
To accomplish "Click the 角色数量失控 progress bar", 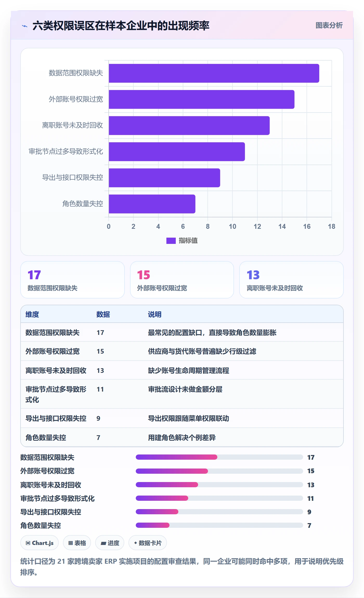I will [219, 525].
